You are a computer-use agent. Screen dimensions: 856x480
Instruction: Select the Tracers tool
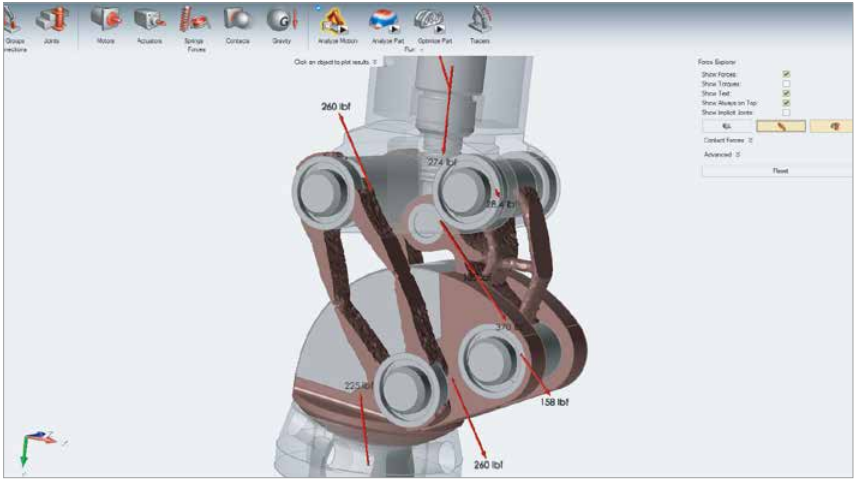click(480, 20)
